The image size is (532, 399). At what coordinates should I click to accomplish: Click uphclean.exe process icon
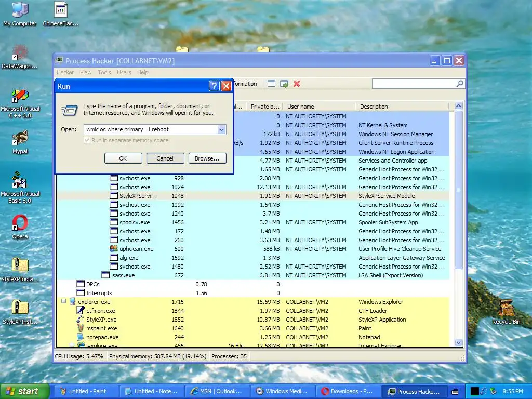pos(114,249)
